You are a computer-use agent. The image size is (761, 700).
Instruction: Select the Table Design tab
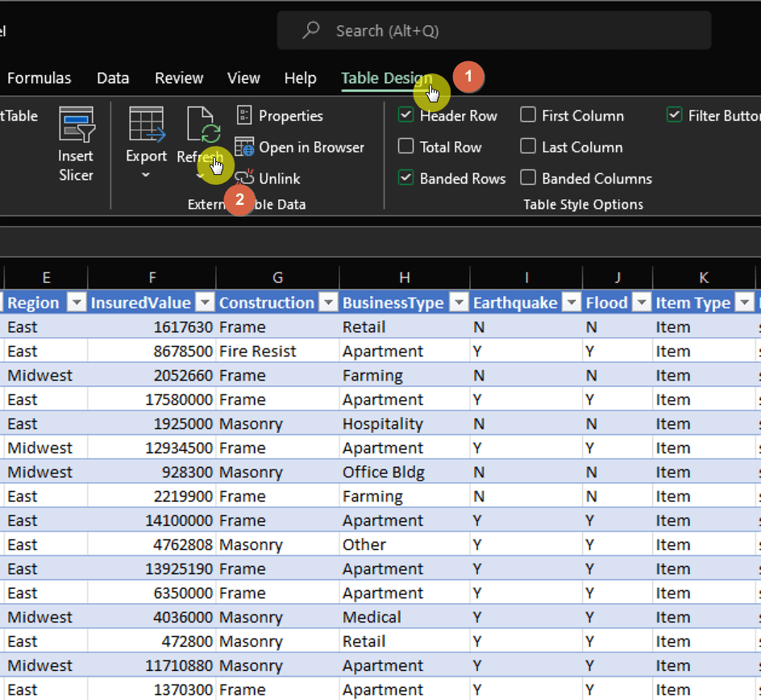tap(386, 78)
